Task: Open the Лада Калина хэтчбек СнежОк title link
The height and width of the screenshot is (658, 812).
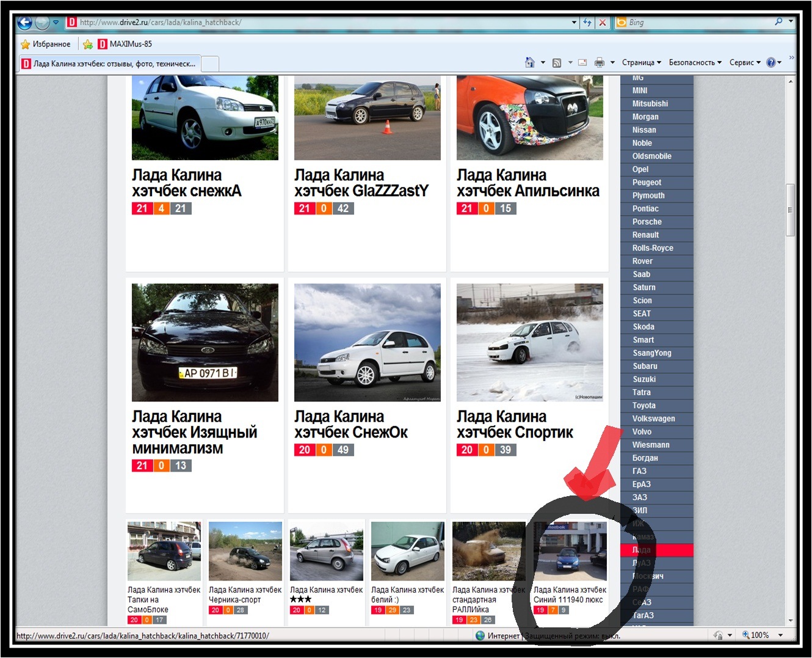Action: [x=351, y=424]
